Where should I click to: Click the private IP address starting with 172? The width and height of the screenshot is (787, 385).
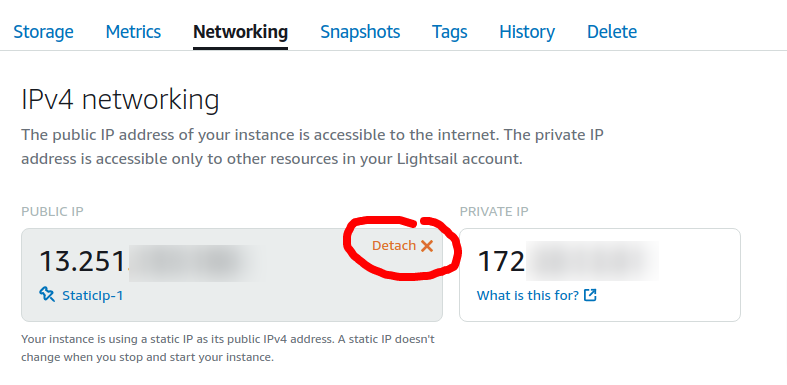[x=567, y=262]
